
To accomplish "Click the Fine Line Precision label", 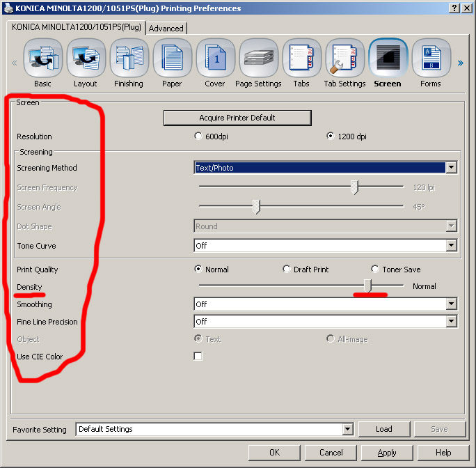I will (x=47, y=322).
